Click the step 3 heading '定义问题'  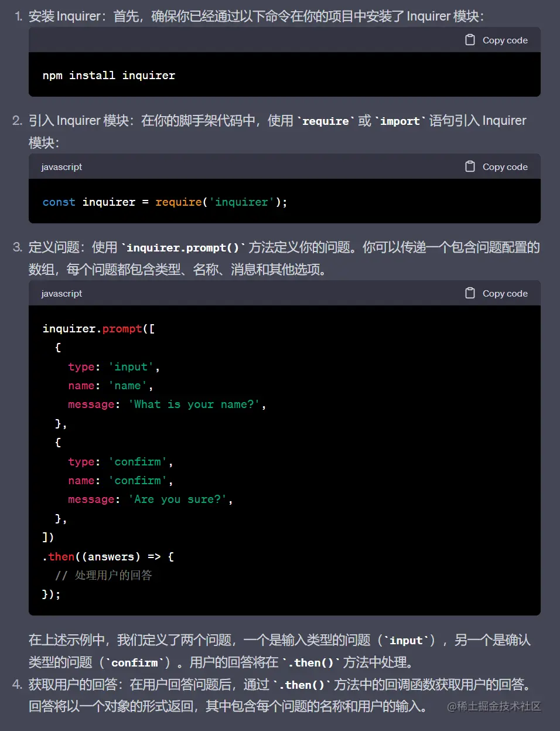pos(54,247)
